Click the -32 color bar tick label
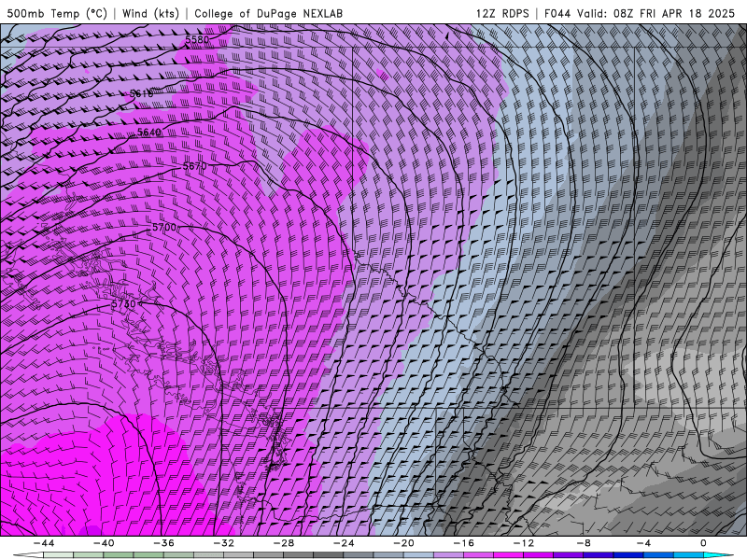 click(x=223, y=543)
